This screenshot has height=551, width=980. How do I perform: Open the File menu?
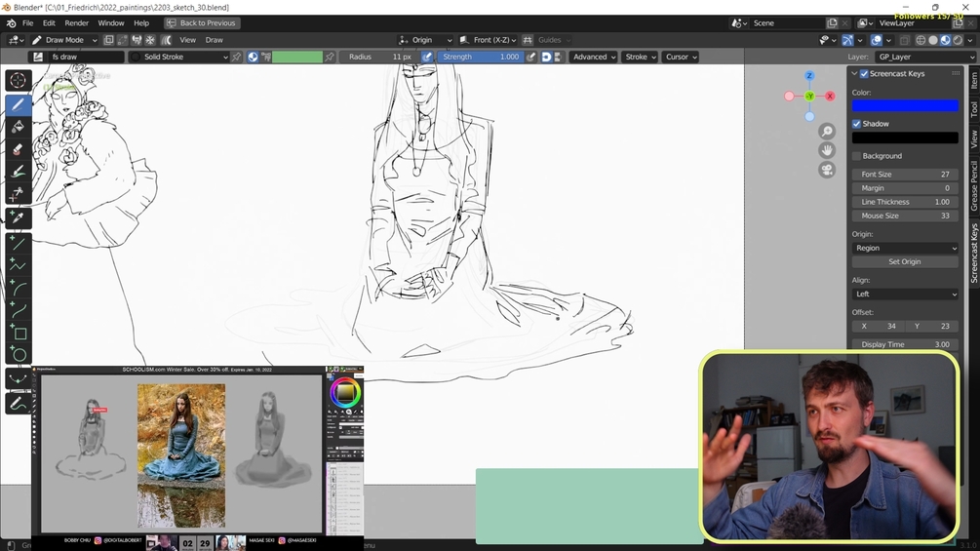(x=27, y=23)
